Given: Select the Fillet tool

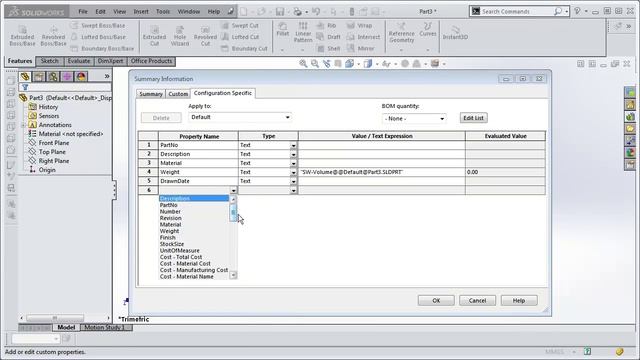Looking at the screenshot, I should pyautogui.click(x=282, y=29).
